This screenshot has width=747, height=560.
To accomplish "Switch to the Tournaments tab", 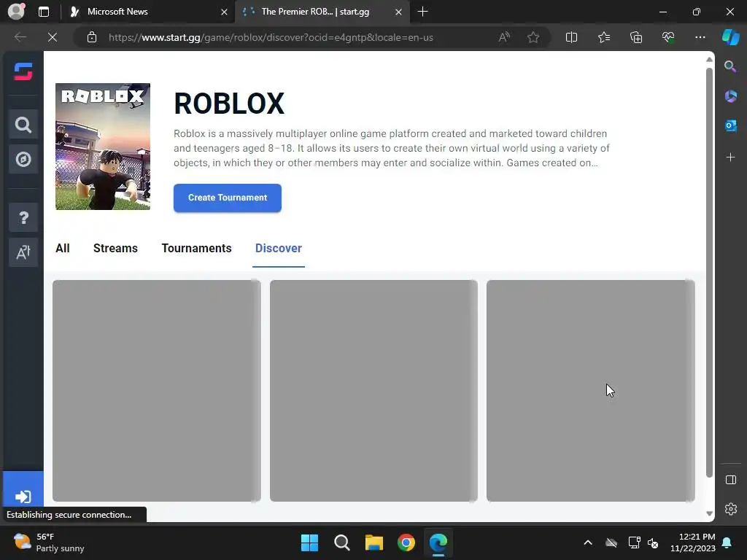I will click(x=196, y=248).
